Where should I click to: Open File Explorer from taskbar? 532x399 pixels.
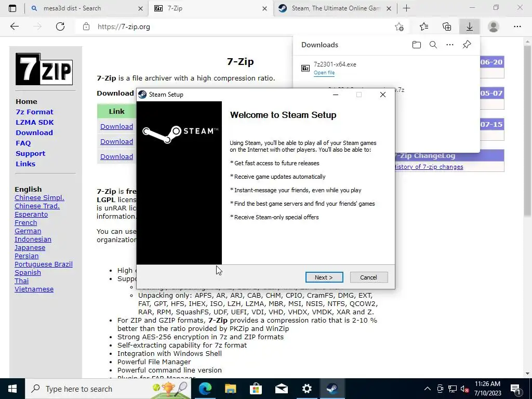(230, 389)
